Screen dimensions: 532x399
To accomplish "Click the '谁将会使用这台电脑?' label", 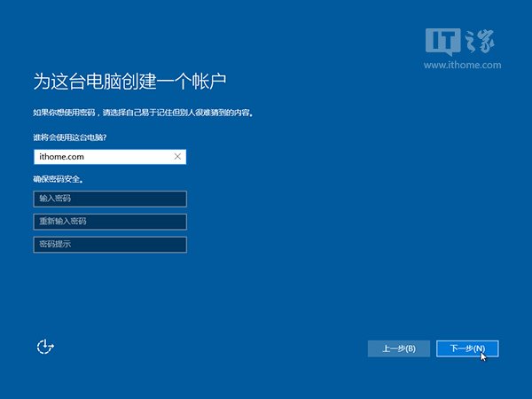I will [x=75, y=137].
